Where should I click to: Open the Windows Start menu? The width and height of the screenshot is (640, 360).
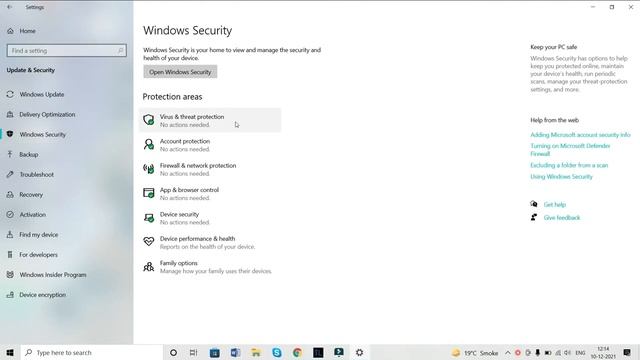pos(10,352)
